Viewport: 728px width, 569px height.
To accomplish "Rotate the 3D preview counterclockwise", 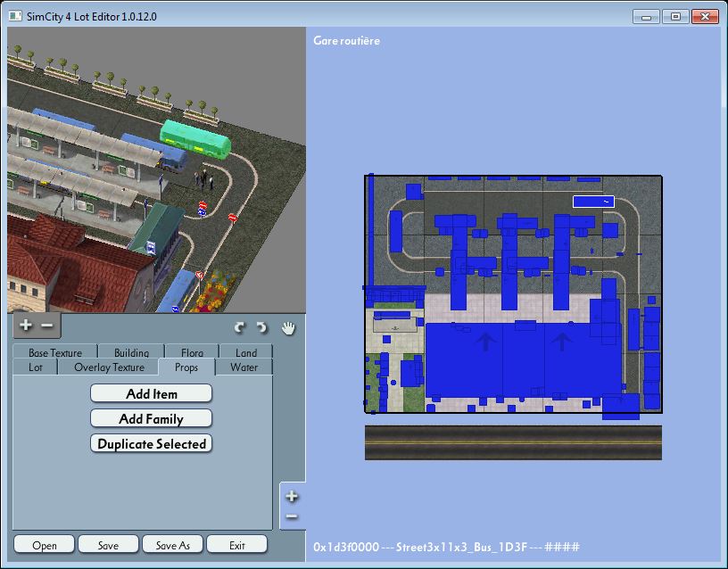I will coord(262,327).
